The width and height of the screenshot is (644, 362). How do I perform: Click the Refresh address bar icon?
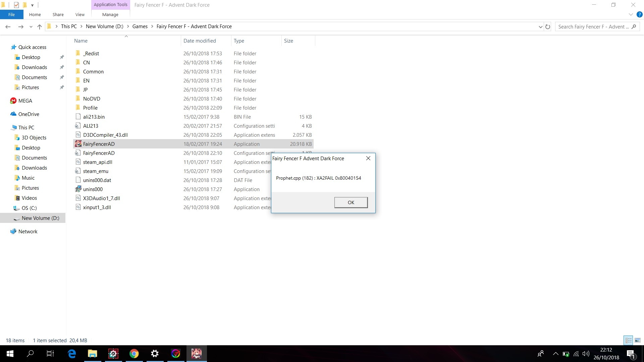click(x=548, y=26)
